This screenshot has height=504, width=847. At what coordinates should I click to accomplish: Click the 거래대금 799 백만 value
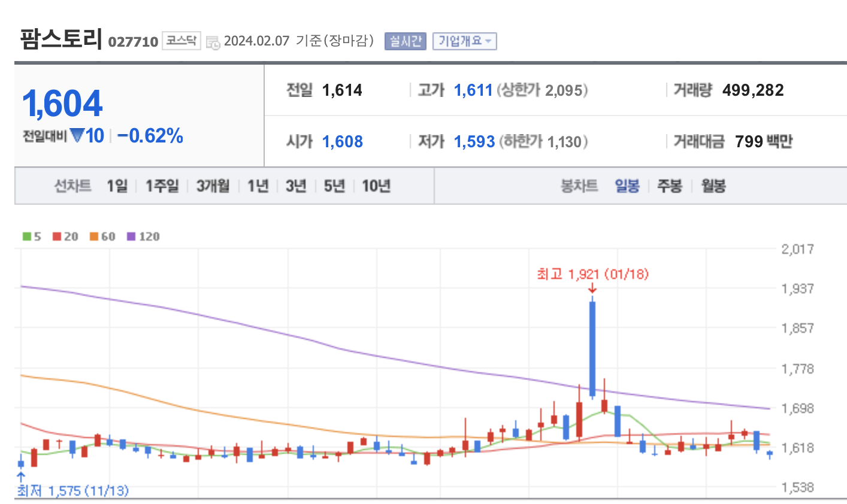coord(764,142)
